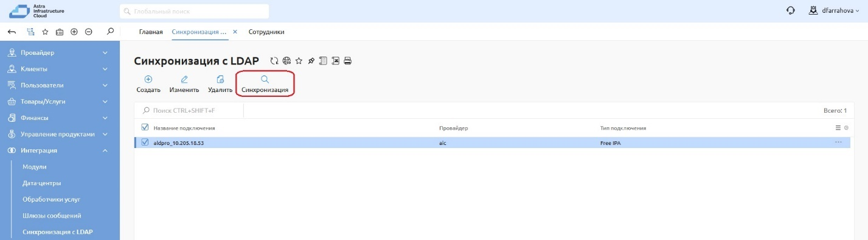The image size is (868, 240).
Task: Close the Синхронизация tab
Action: pos(235,32)
